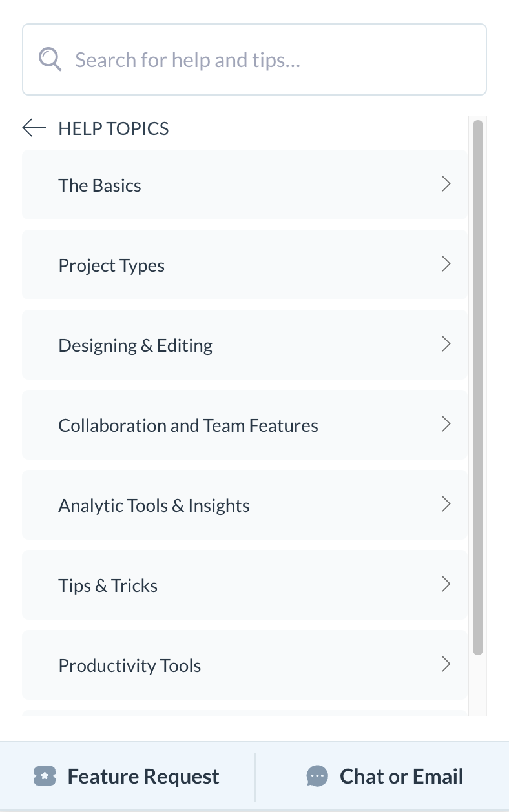This screenshot has width=509, height=812.
Task: Open Analytic Tools & Insights chevron
Action: pos(446,504)
